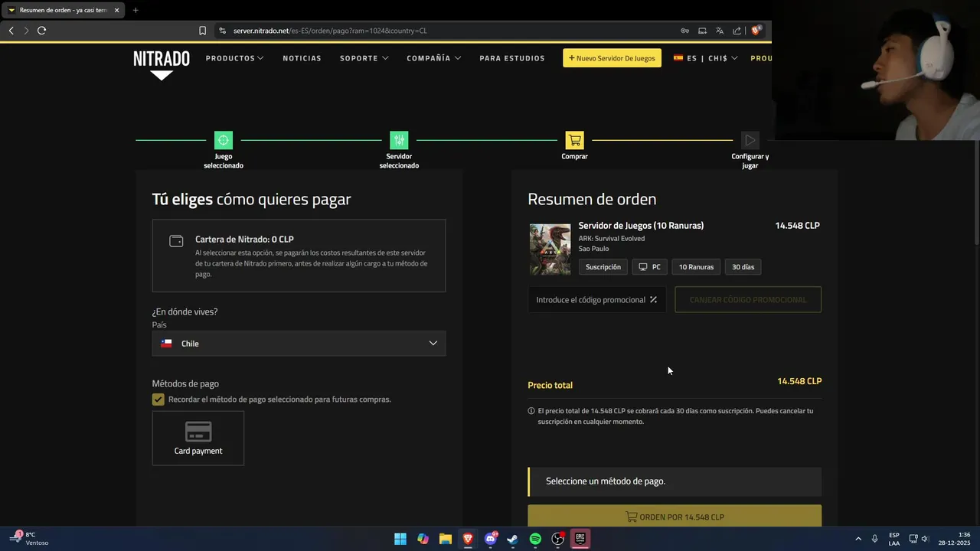Image resolution: width=980 pixels, height=551 pixels.
Task: Open Brave Shields lion icon
Action: coord(756,31)
